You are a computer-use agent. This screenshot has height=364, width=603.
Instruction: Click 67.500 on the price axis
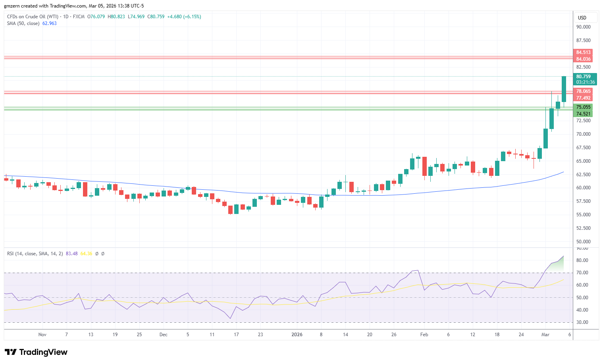(584, 148)
